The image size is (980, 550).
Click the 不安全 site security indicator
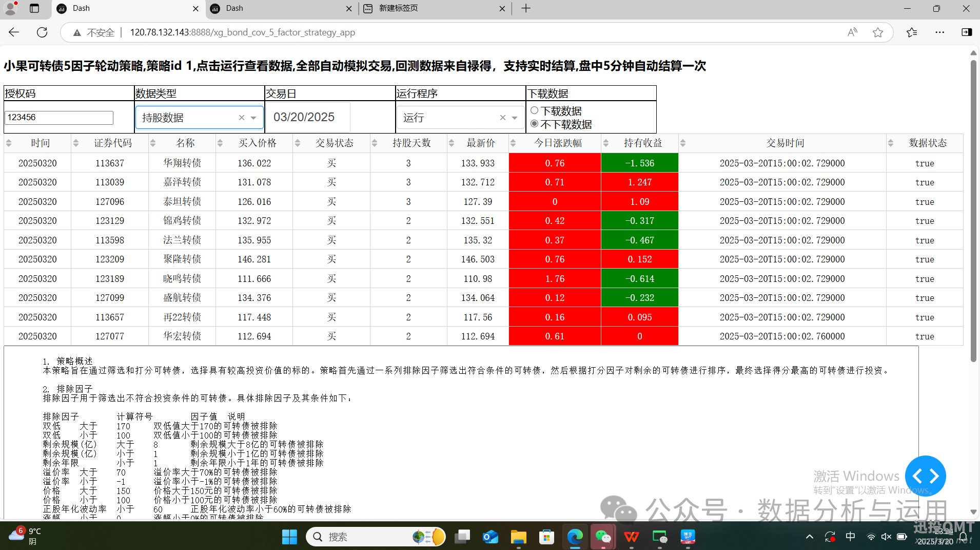click(93, 32)
